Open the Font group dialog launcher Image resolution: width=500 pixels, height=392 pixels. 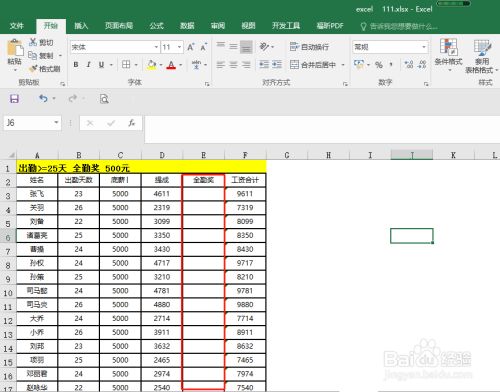[207, 84]
